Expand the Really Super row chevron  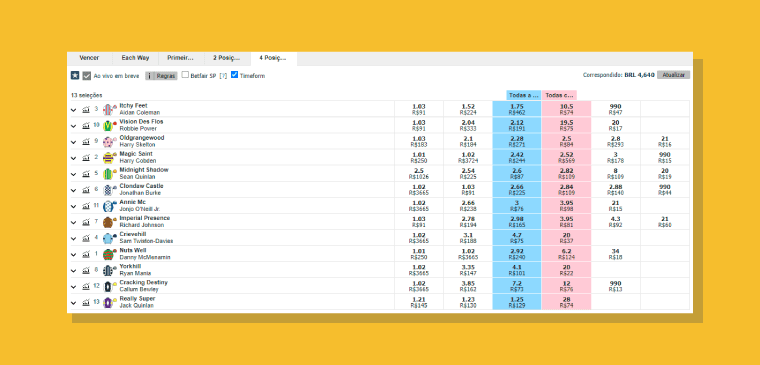(74, 303)
